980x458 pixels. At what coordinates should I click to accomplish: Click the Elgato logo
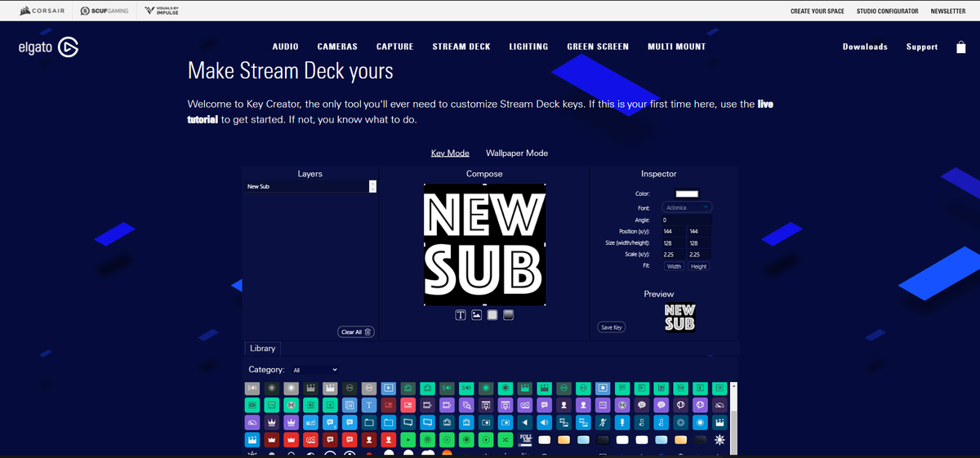48,47
